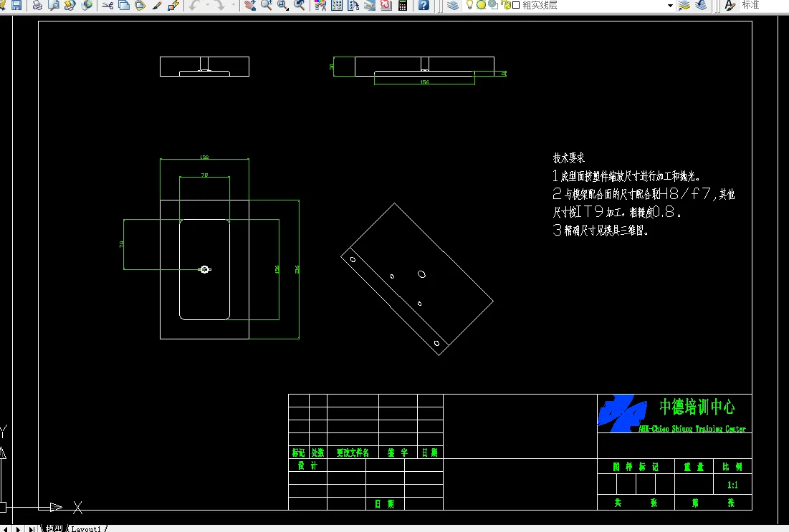Open the 标准 text style dropdown

[765, 5]
